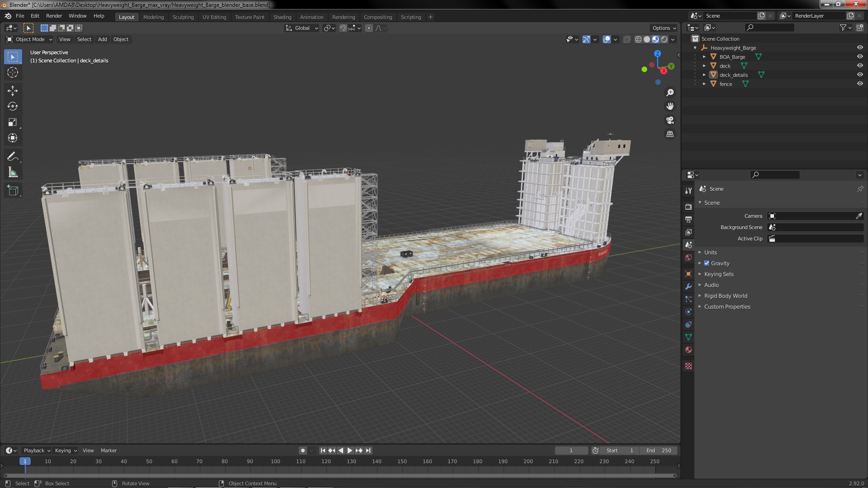The image size is (868, 488).
Task: Select the Move tool in the toolbar
Action: click(x=12, y=91)
